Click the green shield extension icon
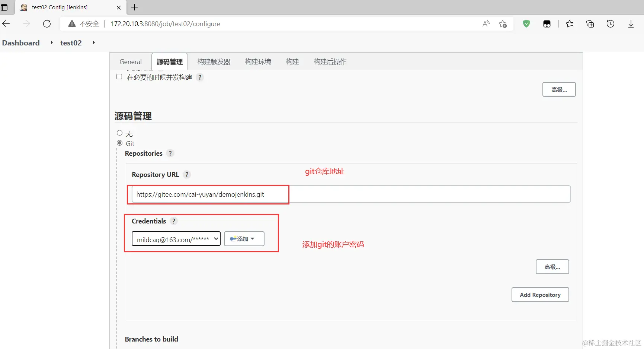 click(526, 24)
